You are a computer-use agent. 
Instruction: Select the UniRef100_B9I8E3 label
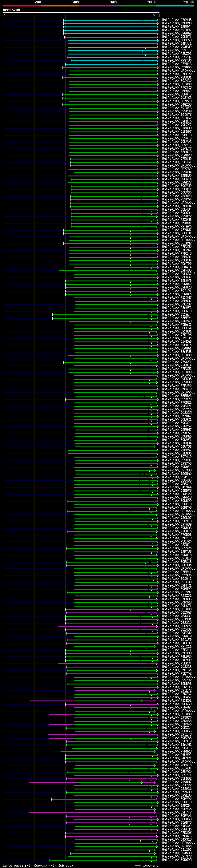[177, 108]
